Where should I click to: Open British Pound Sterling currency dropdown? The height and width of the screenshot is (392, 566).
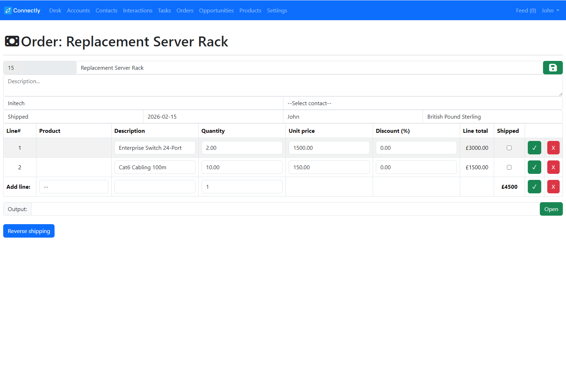[492, 117]
